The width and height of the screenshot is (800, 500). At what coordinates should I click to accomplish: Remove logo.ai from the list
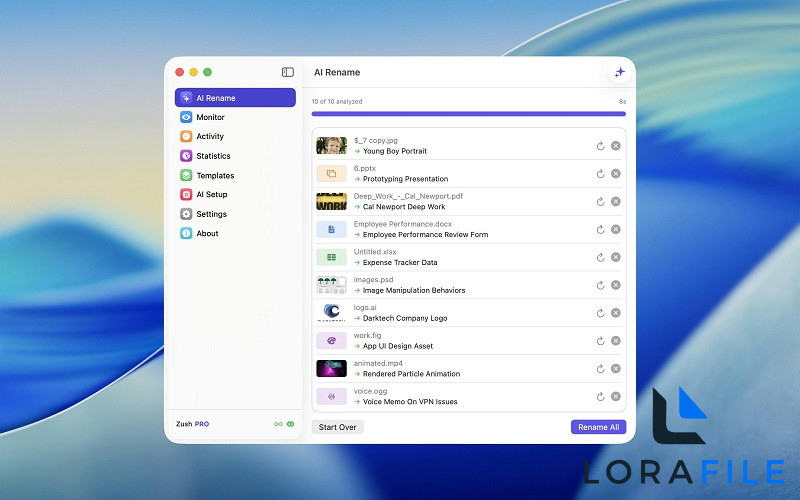(x=616, y=313)
